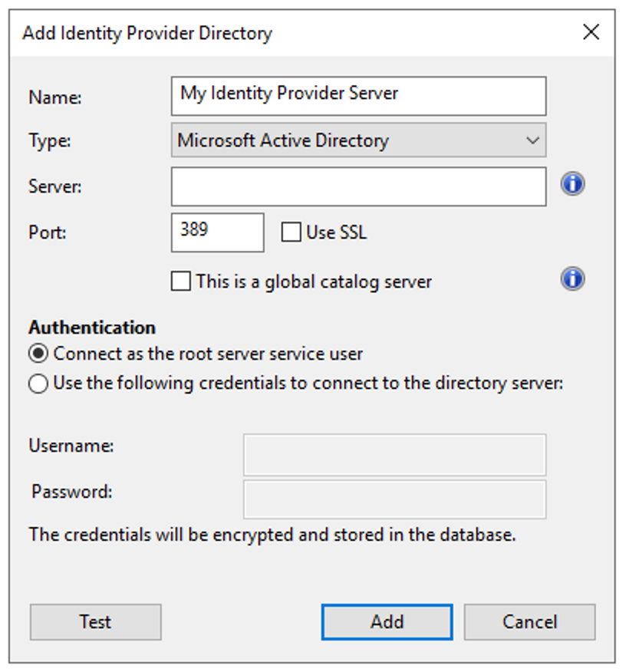Focus the Name text field
The image size is (626, 672).
(x=358, y=95)
